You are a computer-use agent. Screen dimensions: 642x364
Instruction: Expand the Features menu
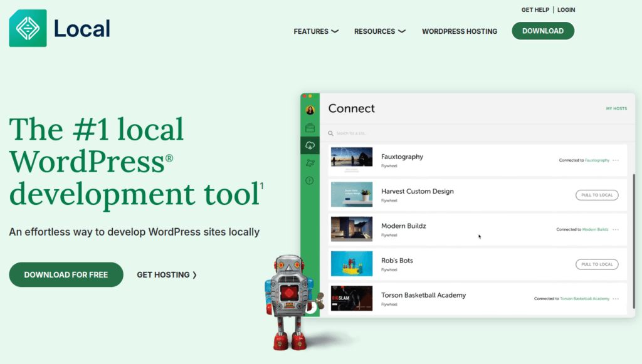click(x=316, y=31)
